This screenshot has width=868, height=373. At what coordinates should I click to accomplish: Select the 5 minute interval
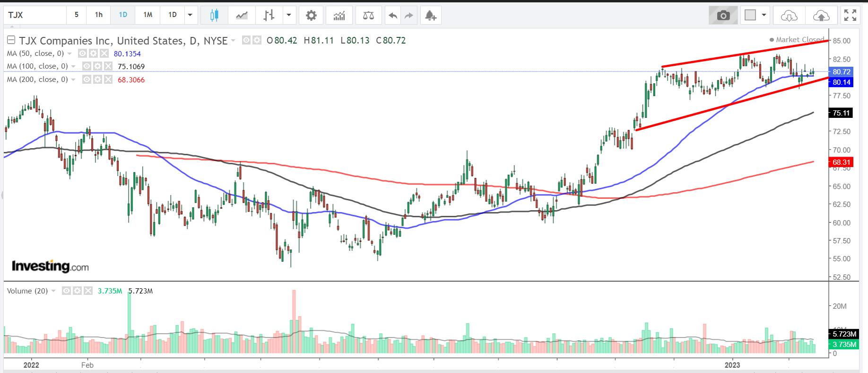pyautogui.click(x=77, y=15)
